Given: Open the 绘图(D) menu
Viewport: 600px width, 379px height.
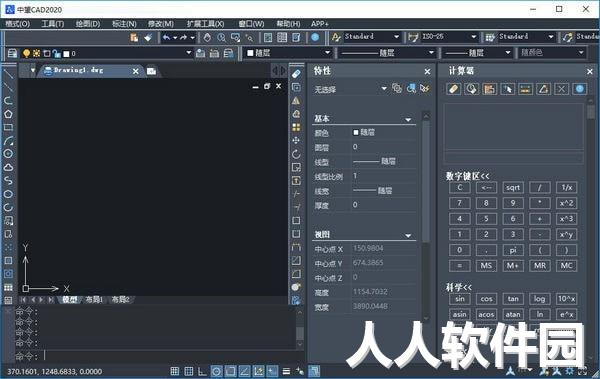Looking at the screenshot, I should coord(88,24).
